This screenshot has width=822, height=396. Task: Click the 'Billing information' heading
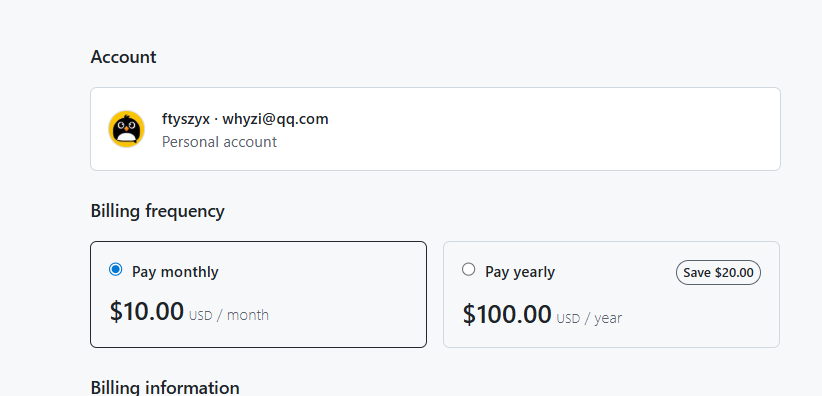click(x=165, y=388)
